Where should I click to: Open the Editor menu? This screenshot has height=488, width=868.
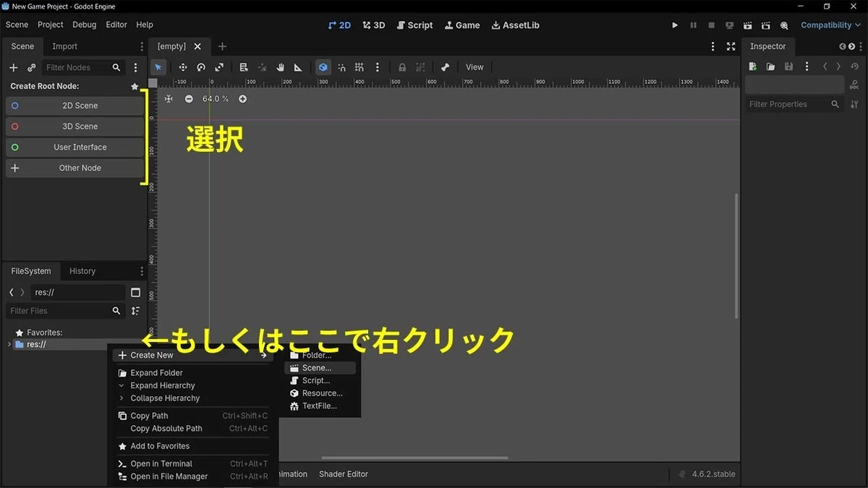tap(116, 25)
